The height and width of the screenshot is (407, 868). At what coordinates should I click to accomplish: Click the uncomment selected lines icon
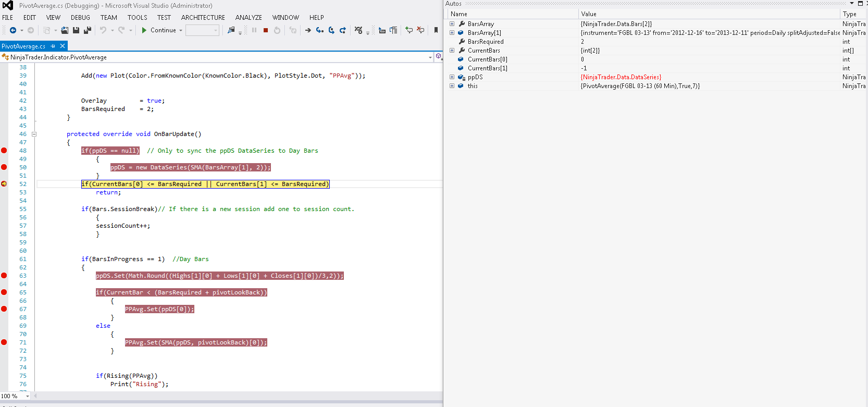tap(420, 30)
